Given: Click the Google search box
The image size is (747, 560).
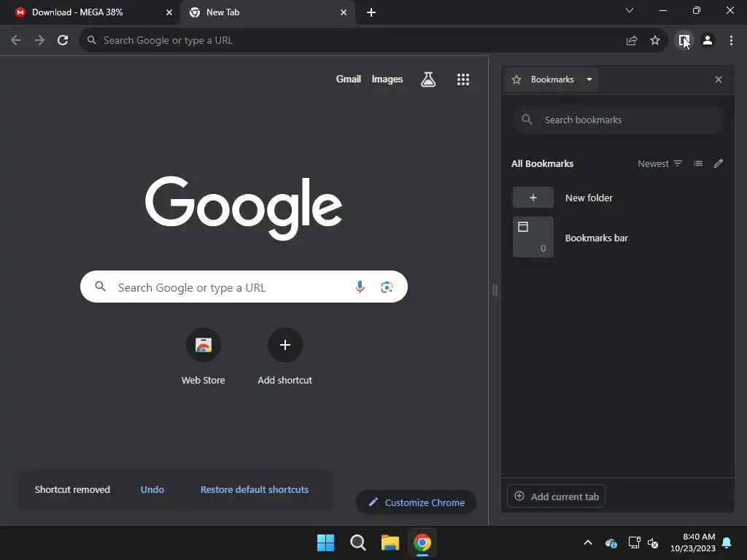Looking at the screenshot, I should 244,287.
